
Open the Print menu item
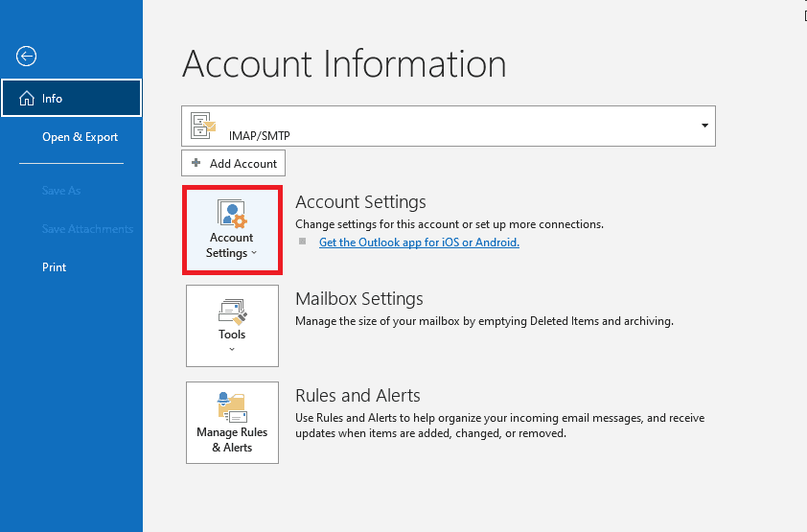coord(54,267)
